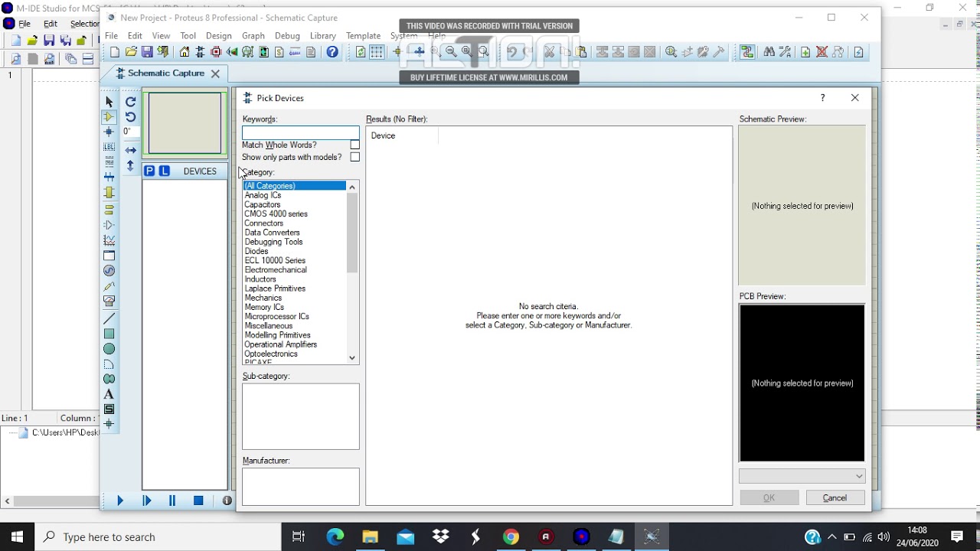Image resolution: width=980 pixels, height=551 pixels.
Task: Select 'Analog ICs' category
Action: point(263,195)
